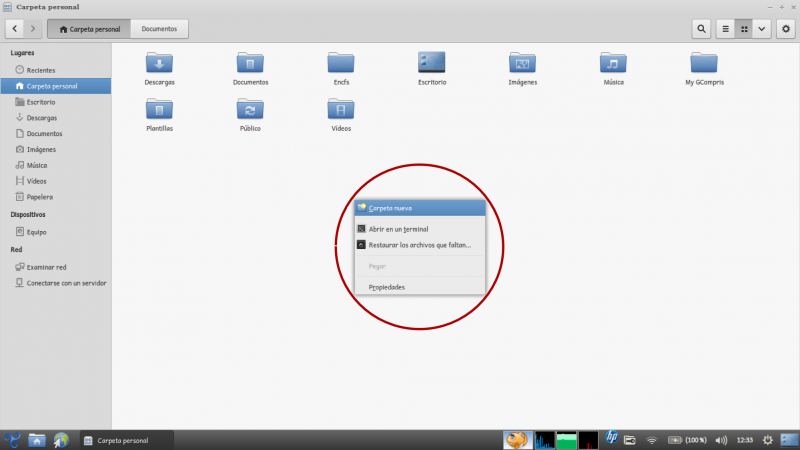
Task: Expand the view options dropdown arrow
Action: (762, 29)
